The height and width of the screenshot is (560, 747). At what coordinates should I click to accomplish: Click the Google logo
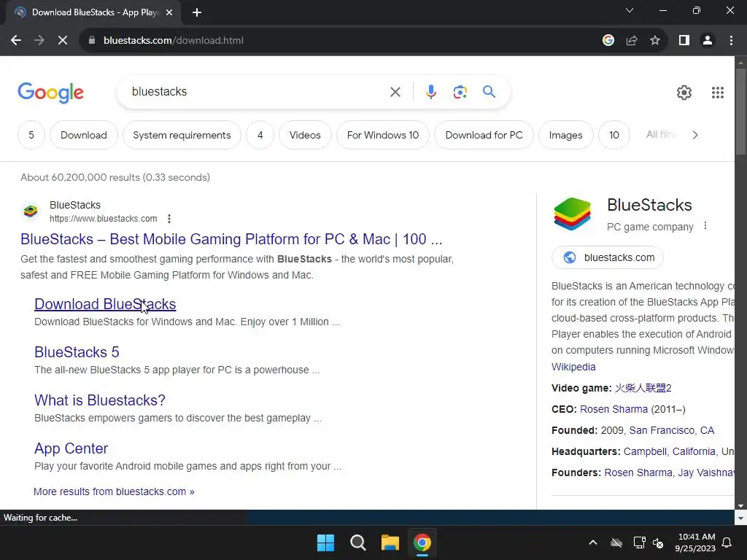click(50, 93)
